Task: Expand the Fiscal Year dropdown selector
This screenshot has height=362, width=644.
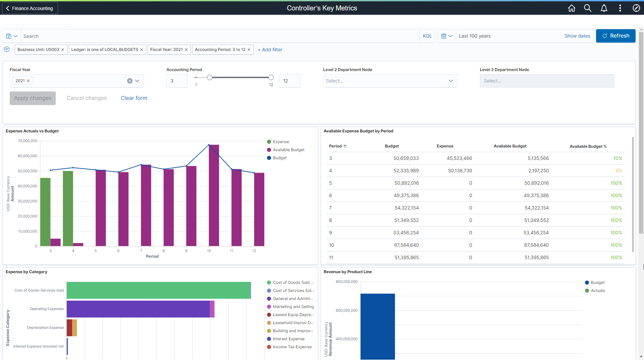Action: [x=138, y=80]
